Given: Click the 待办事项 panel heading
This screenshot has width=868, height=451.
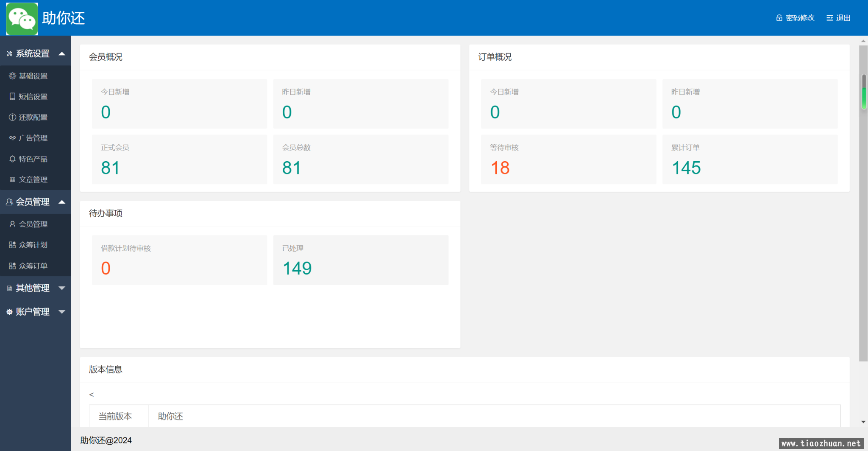Looking at the screenshot, I should point(106,213).
